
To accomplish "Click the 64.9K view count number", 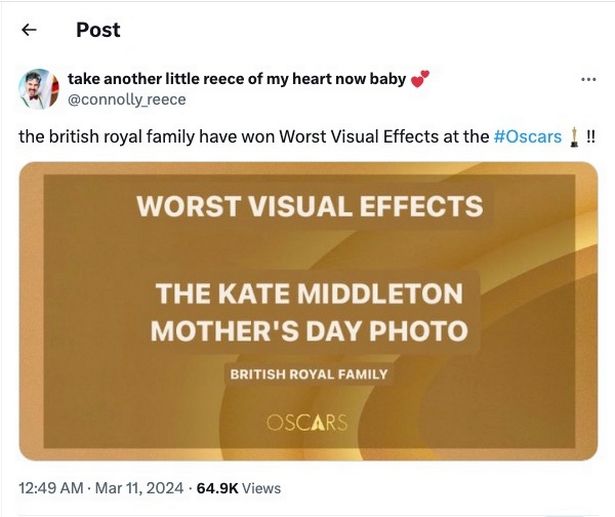I will point(217,488).
